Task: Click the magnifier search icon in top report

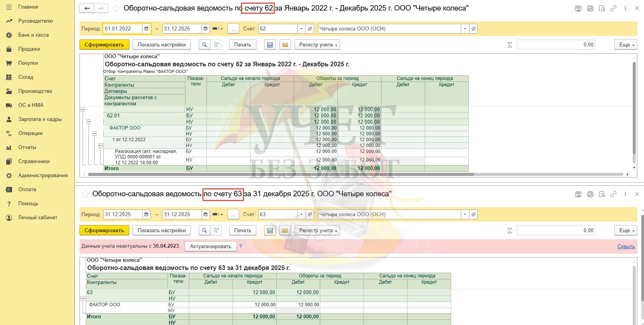Action: 204,45
